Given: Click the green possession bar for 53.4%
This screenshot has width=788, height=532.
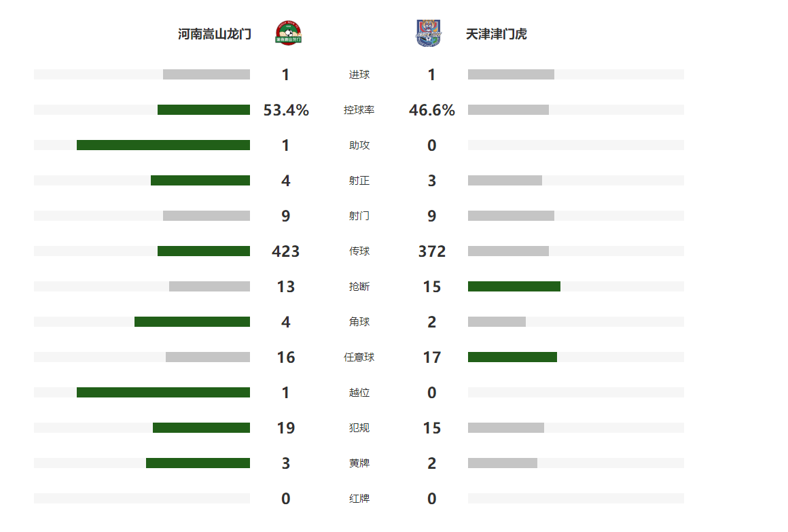Looking at the screenshot, I should pyautogui.click(x=204, y=109).
